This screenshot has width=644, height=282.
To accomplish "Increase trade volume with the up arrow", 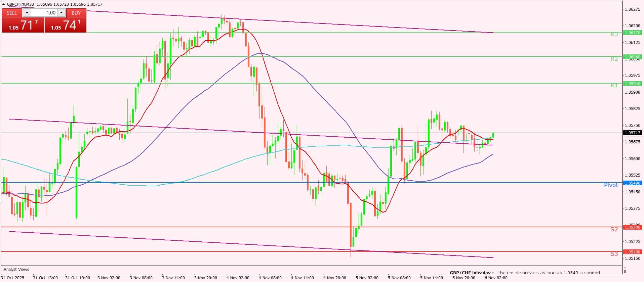I will point(61,13).
